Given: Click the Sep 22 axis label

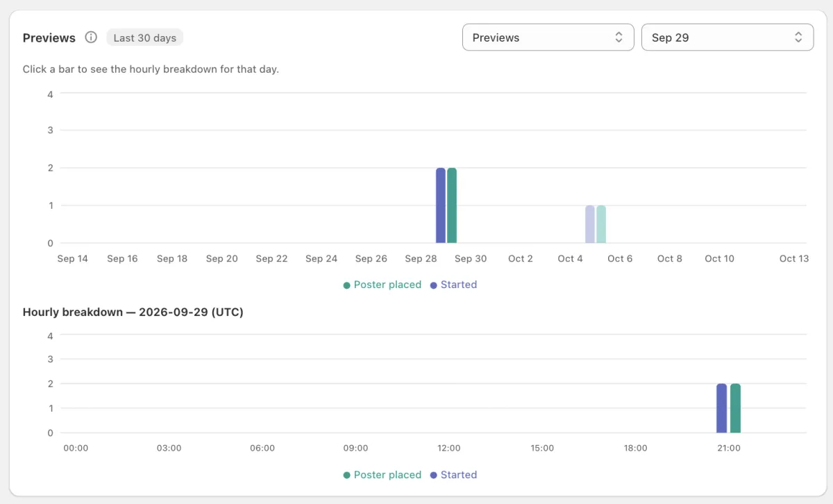Looking at the screenshot, I should [271, 258].
